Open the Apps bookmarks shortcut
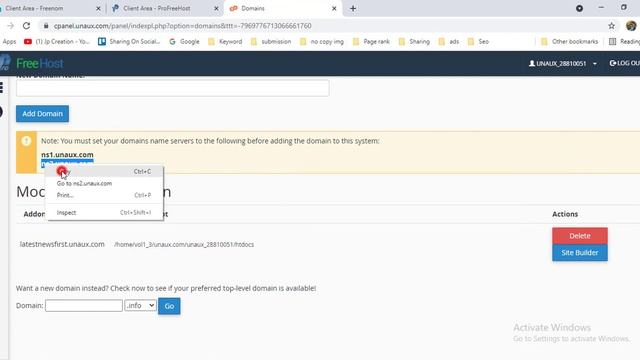Screen dimensions: 640x360 [x=9, y=42]
